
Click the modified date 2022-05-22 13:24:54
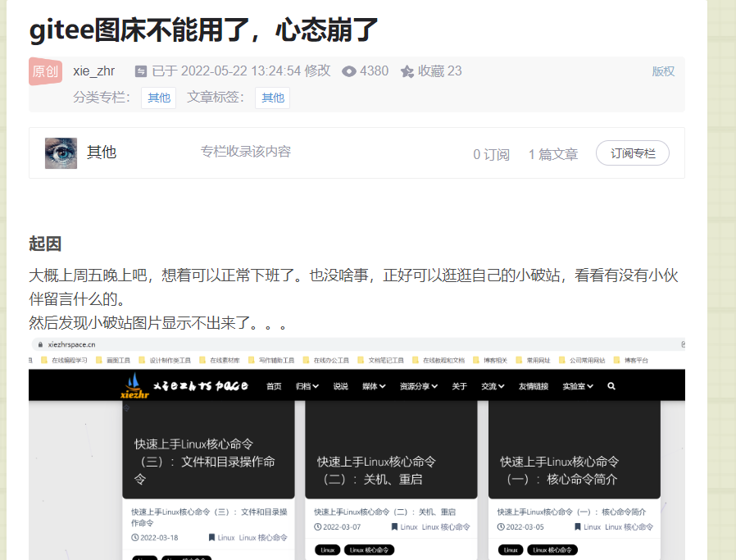point(241,71)
